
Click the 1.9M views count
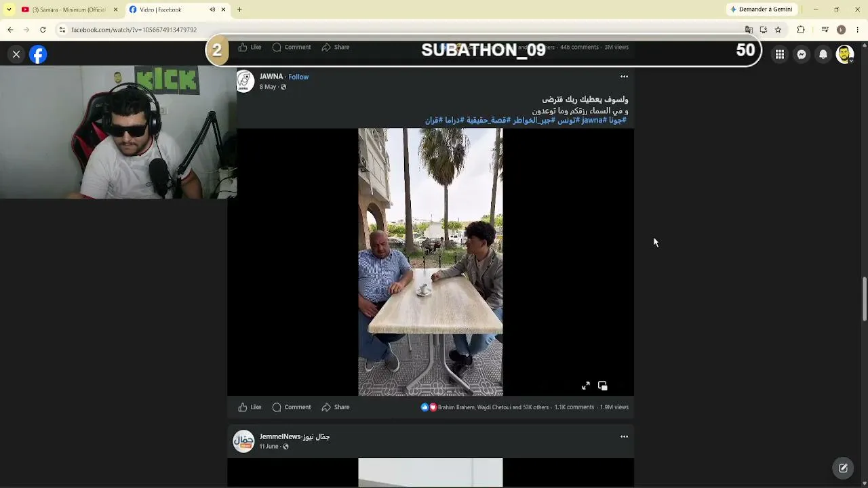coord(614,407)
